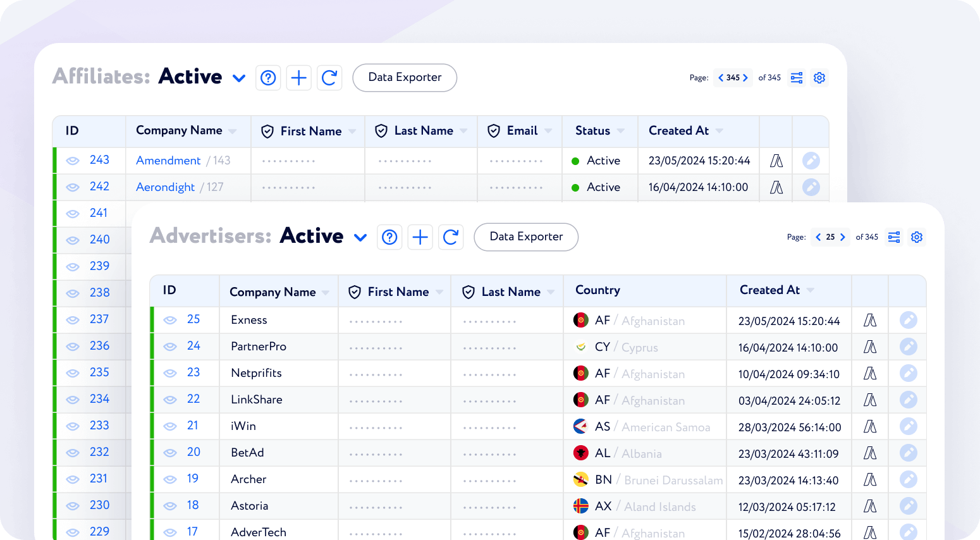Click Data Exporter button in Advertisers
Viewport: 980px width, 540px height.
pos(526,237)
